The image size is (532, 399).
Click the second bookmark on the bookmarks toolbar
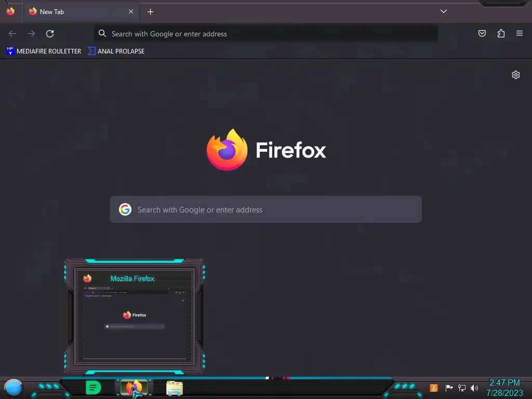click(116, 51)
